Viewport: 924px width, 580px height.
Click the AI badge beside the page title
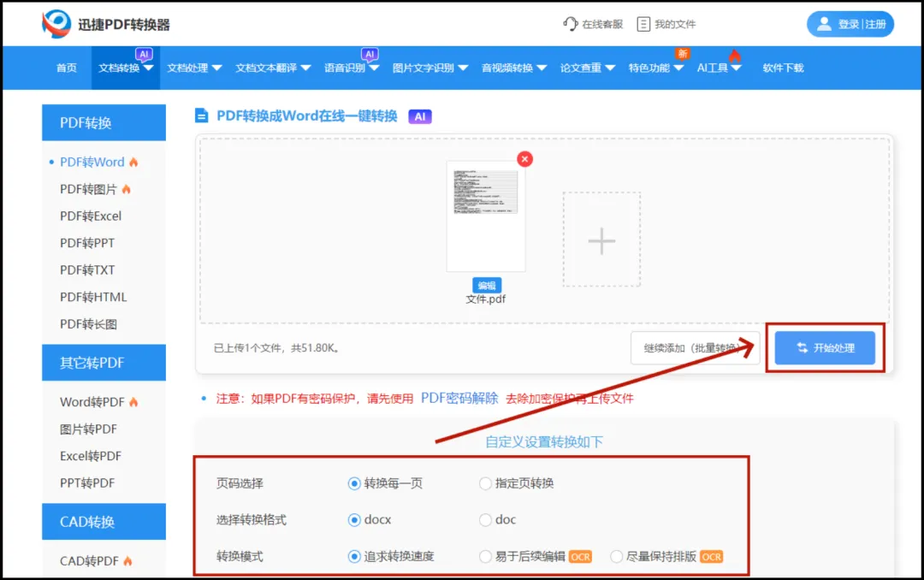[x=420, y=116]
